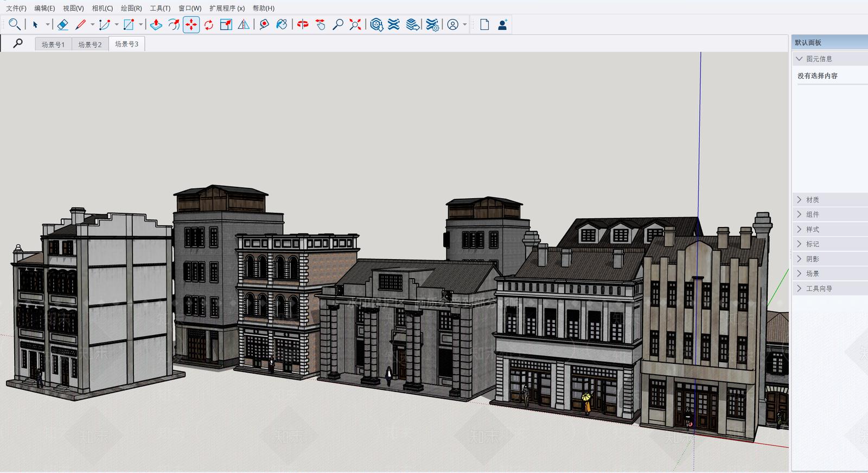Image resolution: width=868 pixels, height=473 pixels.
Task: Open the 帮助(H) menu
Action: 264,8
